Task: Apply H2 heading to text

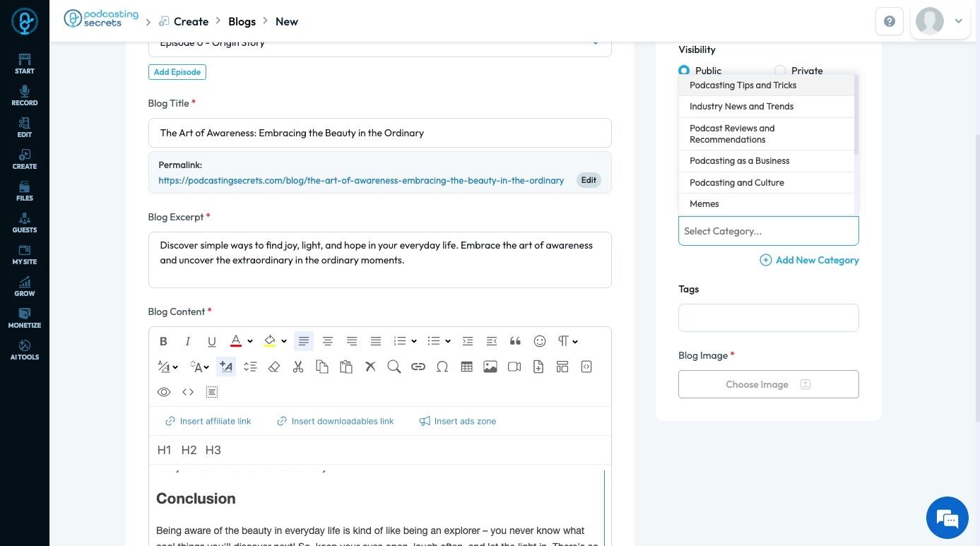Action: pyautogui.click(x=189, y=450)
